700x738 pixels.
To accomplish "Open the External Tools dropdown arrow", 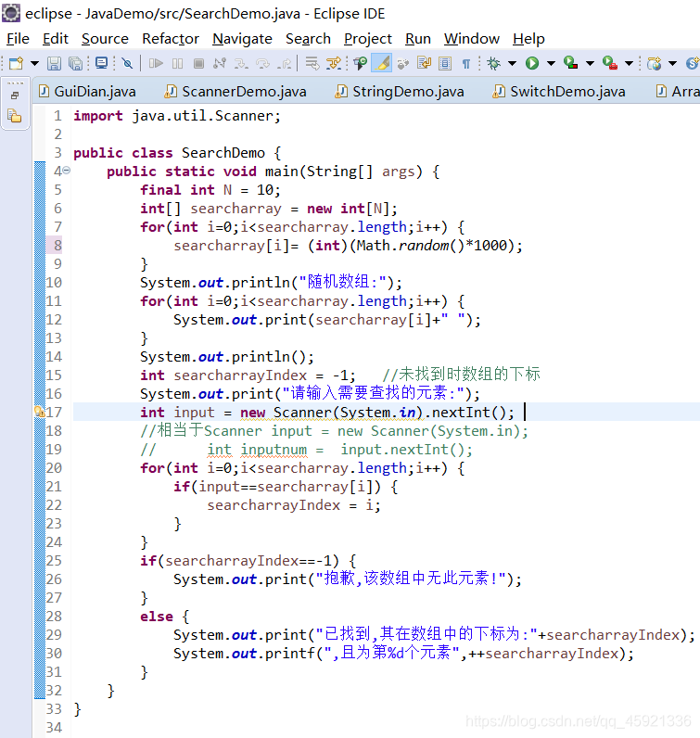I will tap(629, 63).
